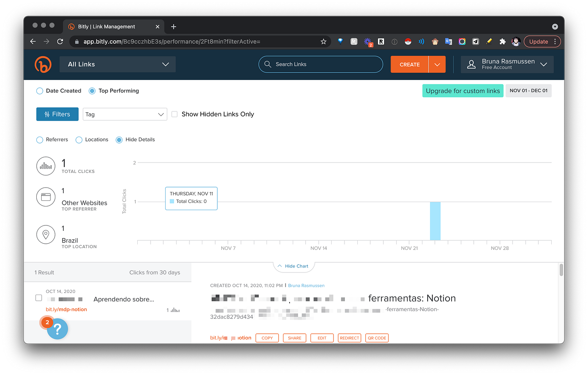Go back using browser back arrow

33,42
